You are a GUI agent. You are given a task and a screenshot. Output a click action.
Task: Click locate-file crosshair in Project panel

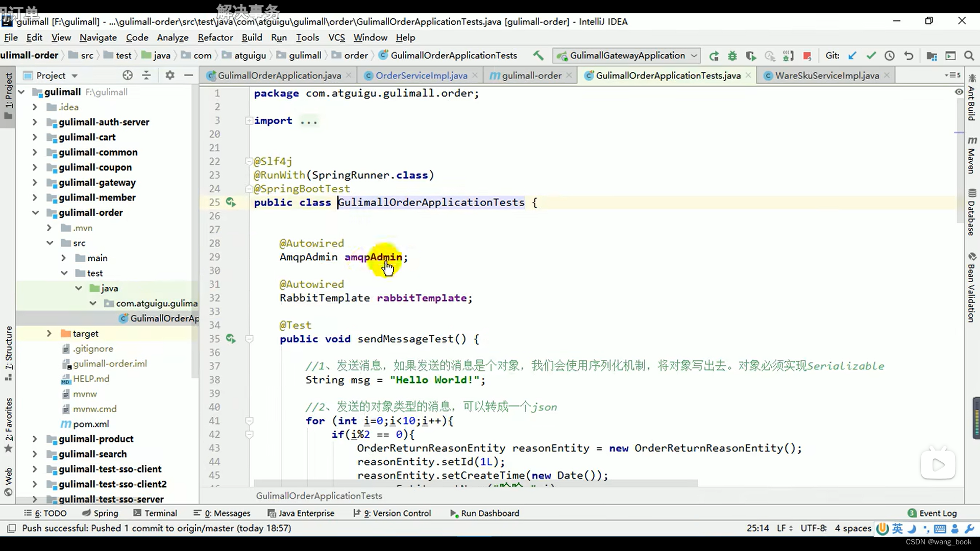tap(128, 76)
